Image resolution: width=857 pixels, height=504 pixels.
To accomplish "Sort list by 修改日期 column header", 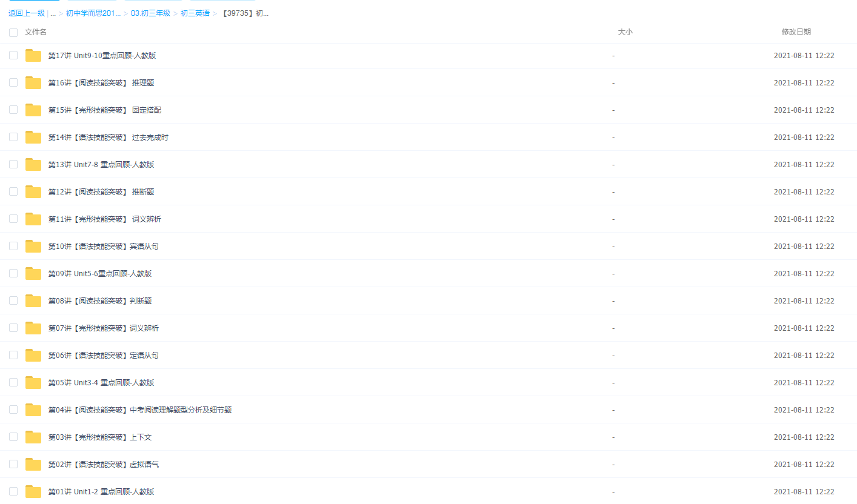I will tap(796, 32).
